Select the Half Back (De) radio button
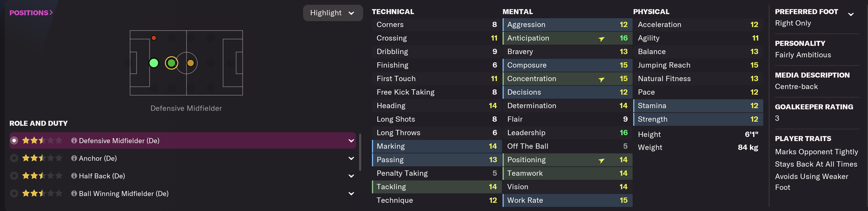This screenshot has height=211, width=868. [14, 176]
